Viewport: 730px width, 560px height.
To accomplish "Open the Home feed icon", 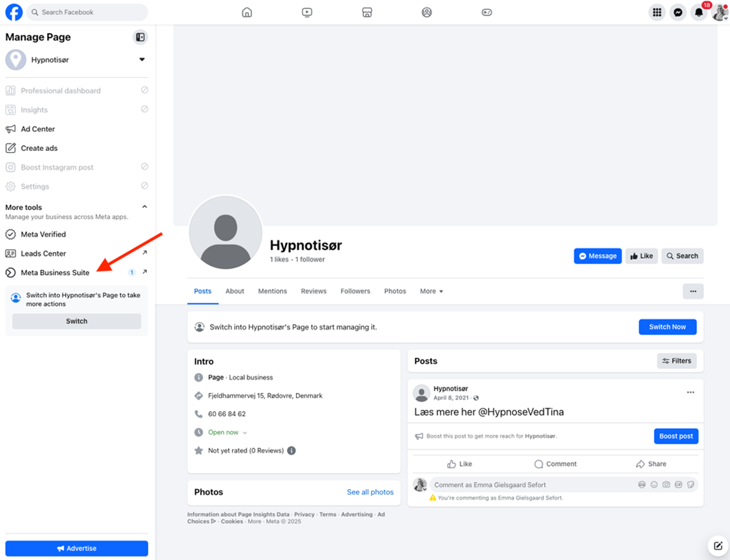I will click(247, 12).
